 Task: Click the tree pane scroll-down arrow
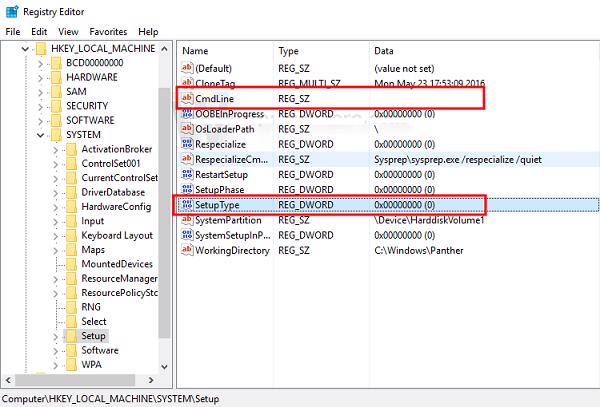[164, 366]
